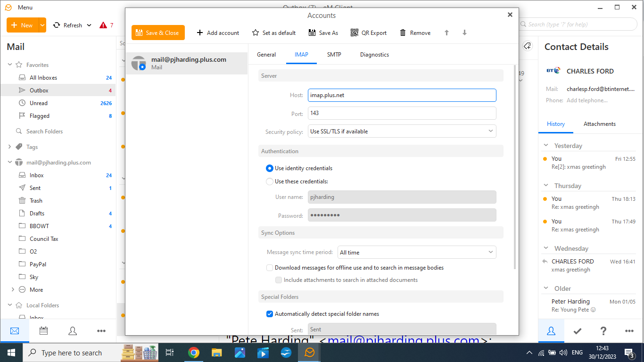This screenshot has height=362, width=644.
Task: Switch to the SMTP tab
Action: (334, 55)
